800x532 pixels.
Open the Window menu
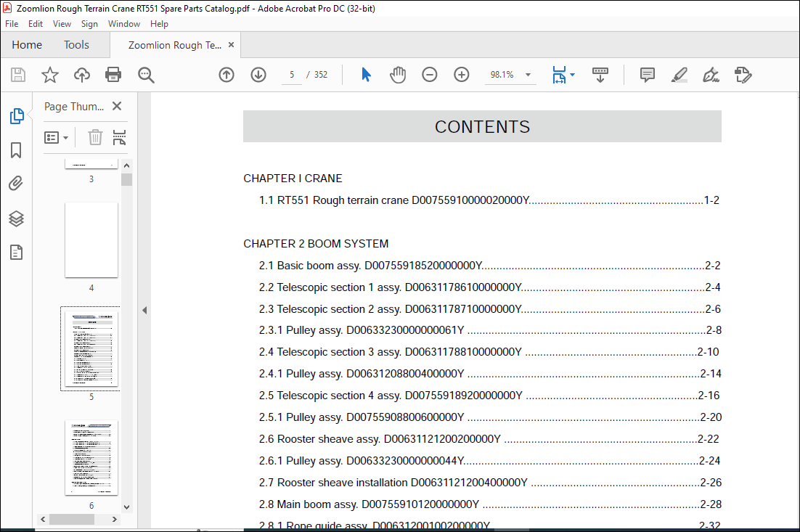pyautogui.click(x=124, y=24)
